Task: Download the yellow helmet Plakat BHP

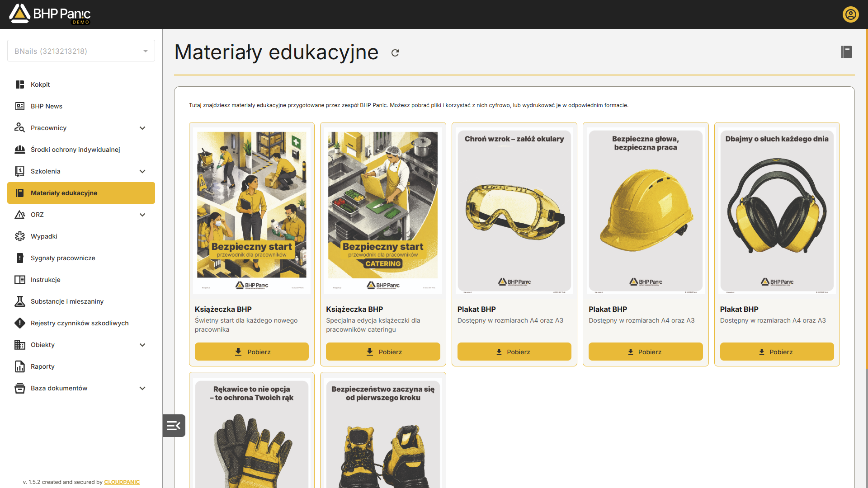Action: [x=646, y=352]
